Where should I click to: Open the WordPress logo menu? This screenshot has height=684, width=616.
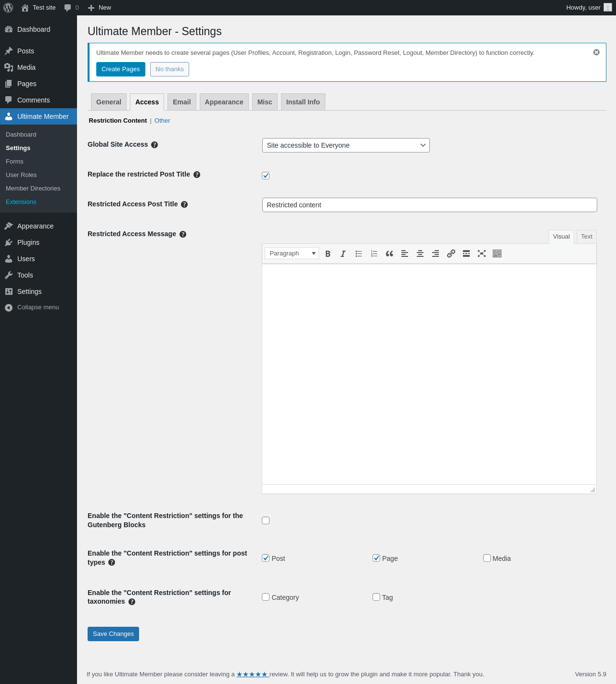(x=8, y=8)
